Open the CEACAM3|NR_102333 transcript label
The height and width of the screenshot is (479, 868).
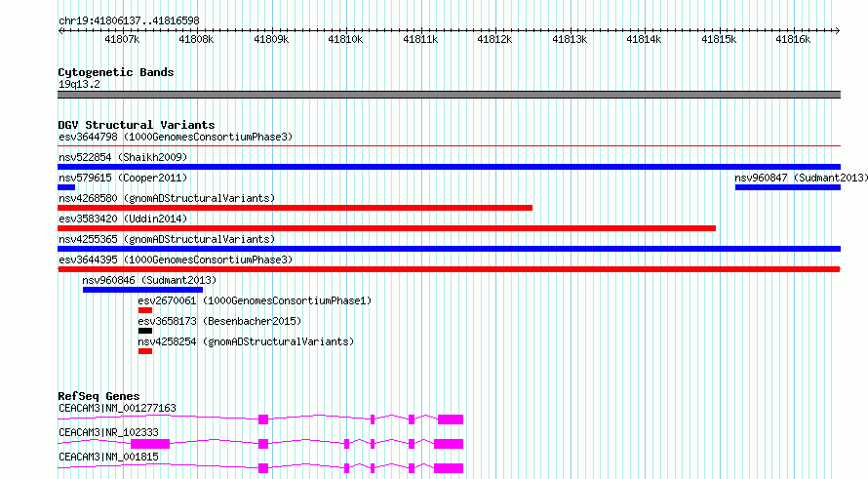coord(108,432)
